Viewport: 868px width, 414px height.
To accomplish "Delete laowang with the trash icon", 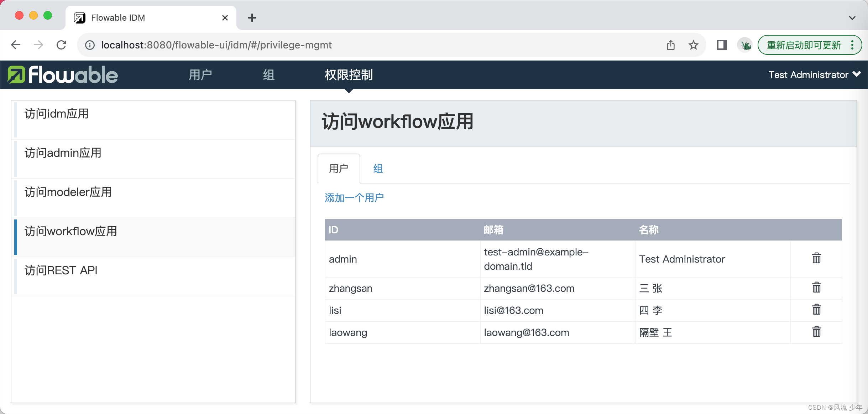I will [x=816, y=331].
